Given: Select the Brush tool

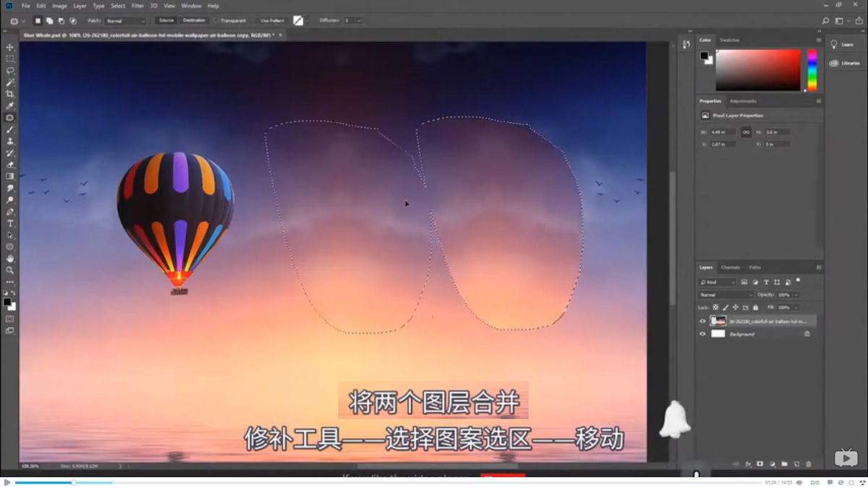Looking at the screenshot, I should click(x=10, y=131).
